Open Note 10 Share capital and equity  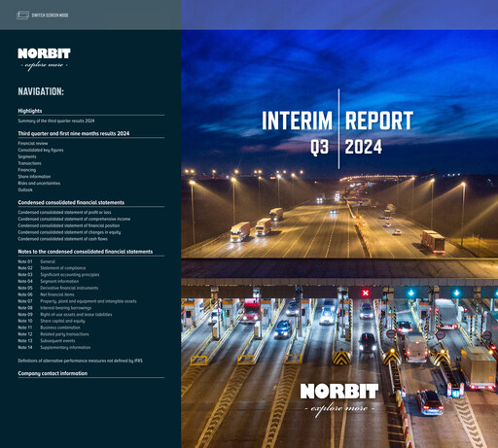(52, 321)
